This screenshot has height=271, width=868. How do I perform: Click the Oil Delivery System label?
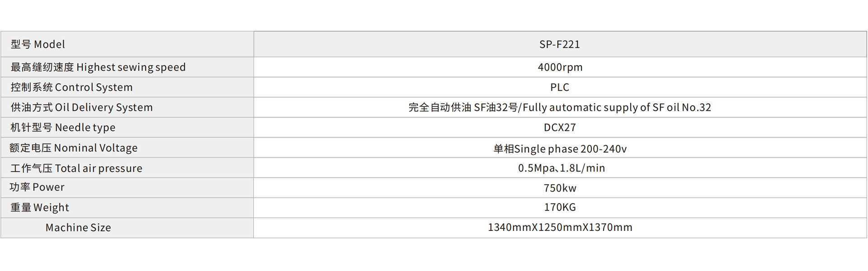[x=81, y=107]
